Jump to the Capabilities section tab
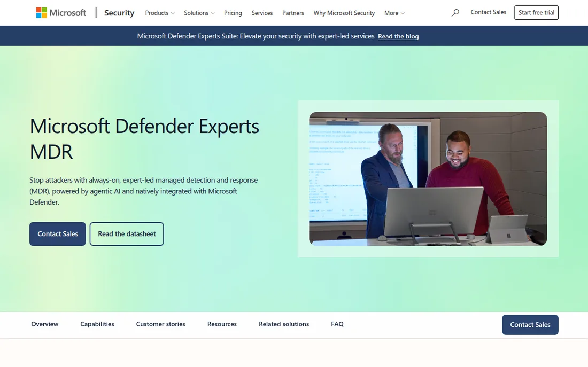This screenshot has height=367, width=588. coord(97,324)
